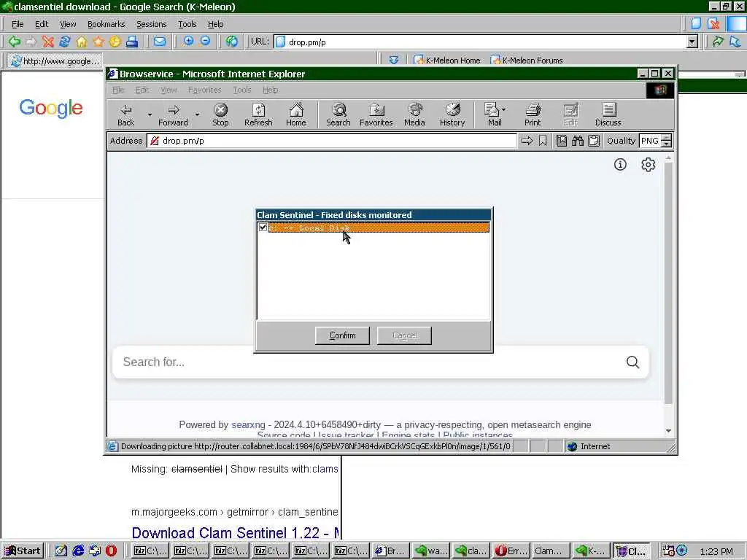Click the green globe icon in K-Meleon toolbar
Viewport: 747px width, 560px height.
[232, 42]
